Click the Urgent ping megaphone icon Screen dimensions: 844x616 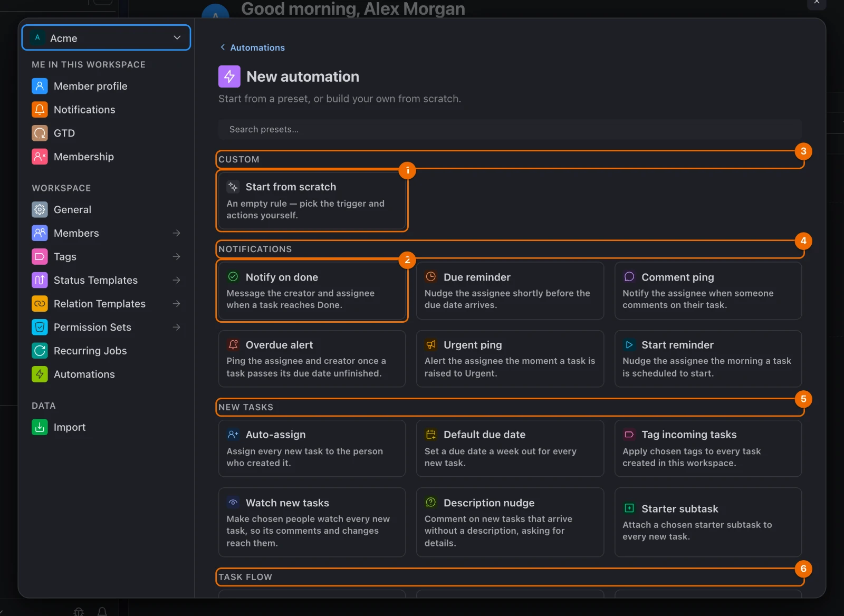pos(431,345)
